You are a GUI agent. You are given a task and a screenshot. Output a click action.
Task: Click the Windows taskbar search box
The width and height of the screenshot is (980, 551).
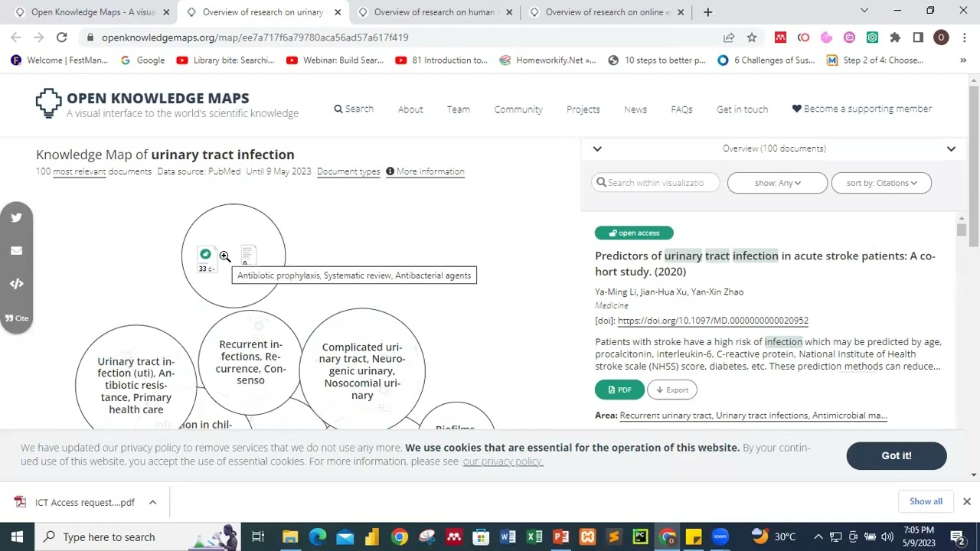click(138, 536)
